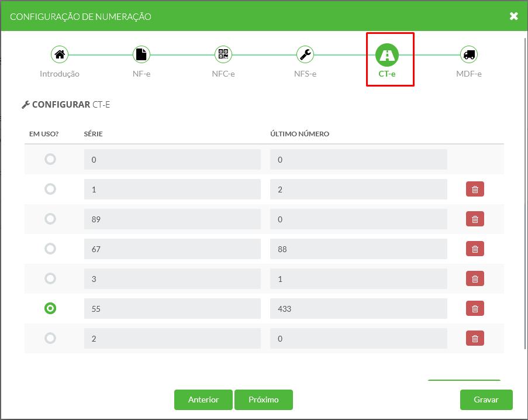Edit último número field of série 89
The height and width of the screenshot is (420, 528).
(x=358, y=219)
